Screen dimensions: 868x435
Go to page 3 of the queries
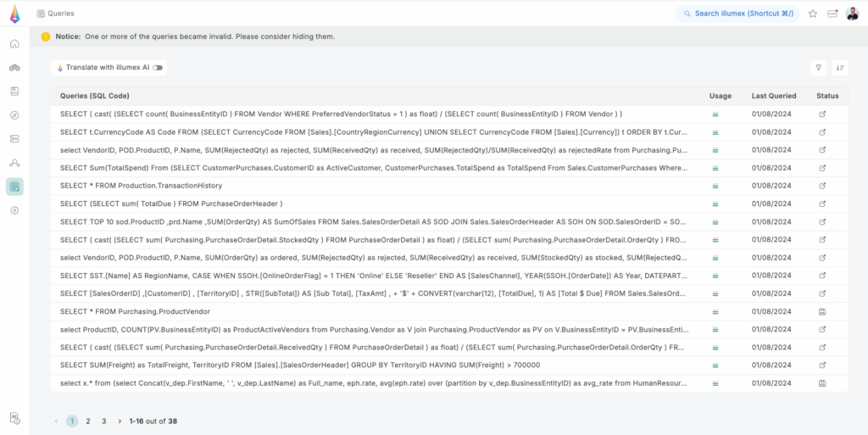[103, 421]
